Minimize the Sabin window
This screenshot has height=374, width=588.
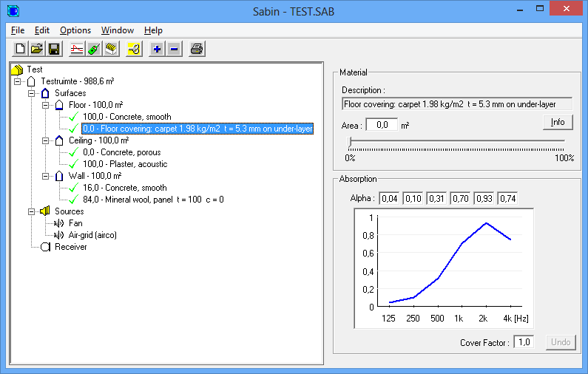tap(520, 10)
